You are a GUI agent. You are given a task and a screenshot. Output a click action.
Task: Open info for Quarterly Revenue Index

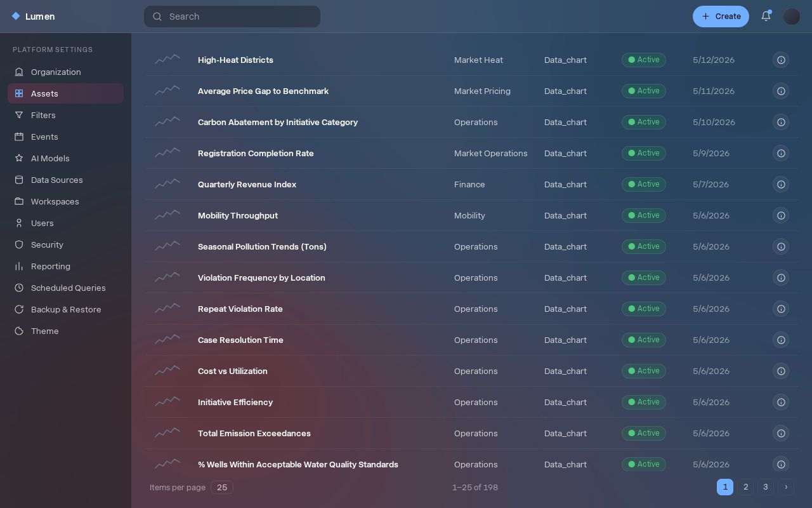(x=781, y=184)
